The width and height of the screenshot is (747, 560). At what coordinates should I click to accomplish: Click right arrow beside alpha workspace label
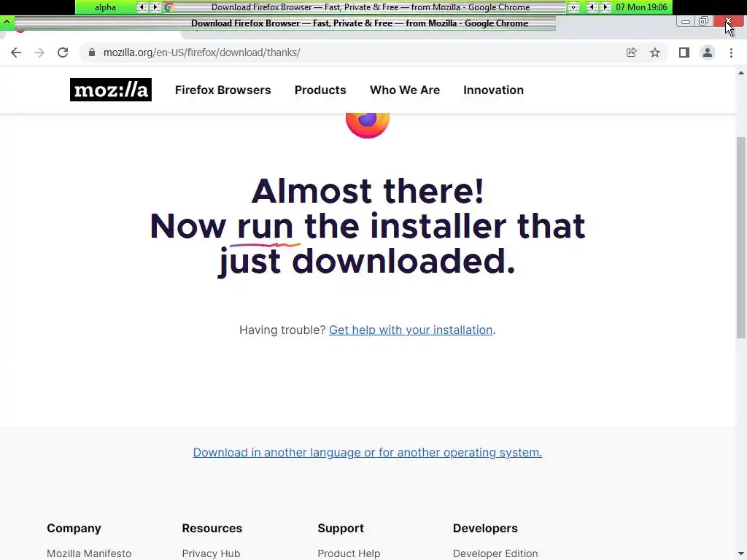(x=155, y=7)
